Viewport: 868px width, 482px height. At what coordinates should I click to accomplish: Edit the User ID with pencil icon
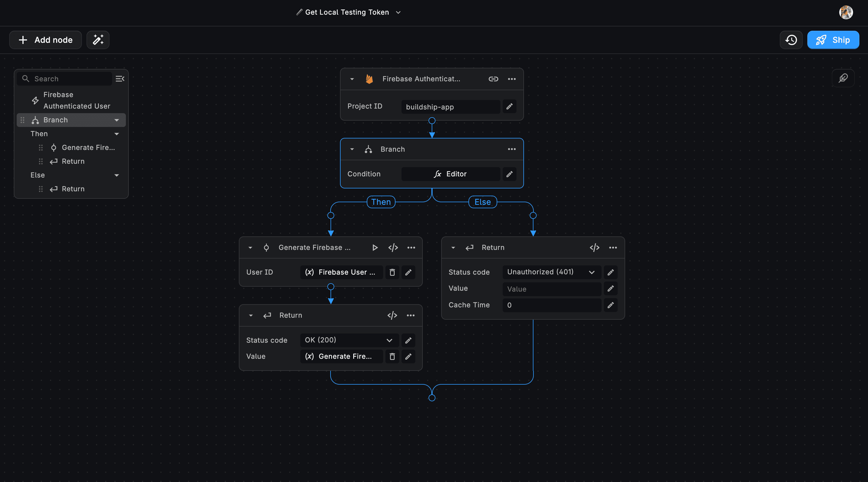click(x=408, y=273)
